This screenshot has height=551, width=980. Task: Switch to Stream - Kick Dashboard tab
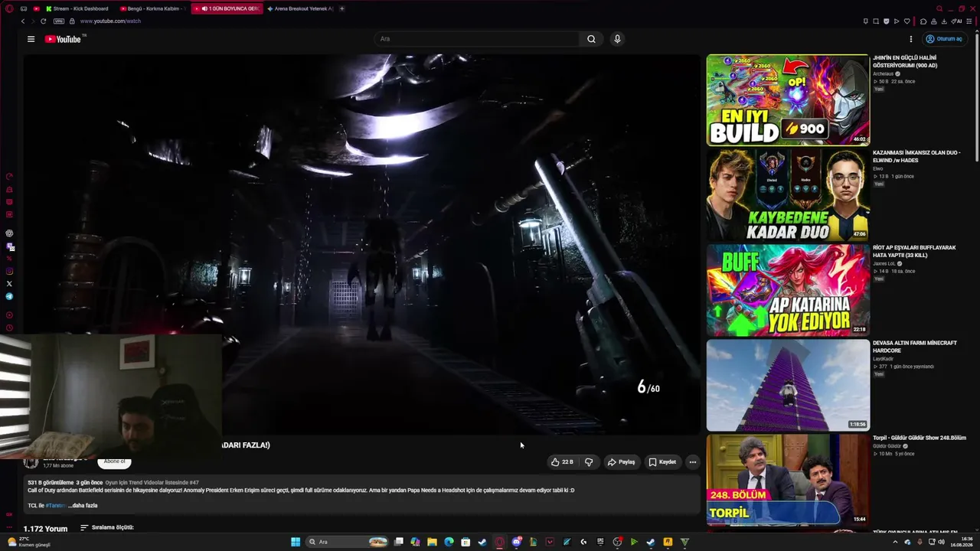coord(77,8)
